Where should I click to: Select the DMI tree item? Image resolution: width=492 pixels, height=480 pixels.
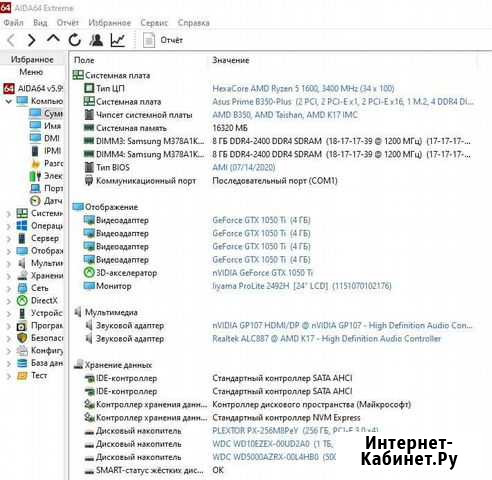45,138
